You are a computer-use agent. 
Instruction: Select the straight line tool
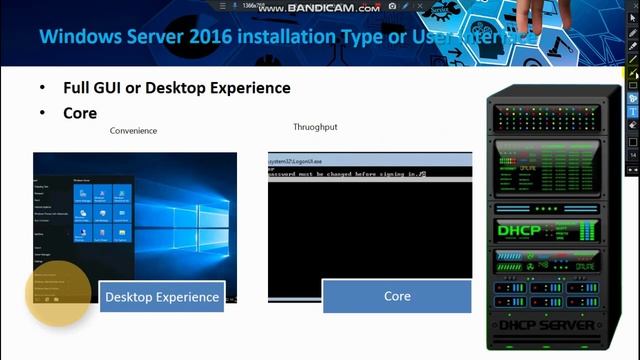(633, 60)
